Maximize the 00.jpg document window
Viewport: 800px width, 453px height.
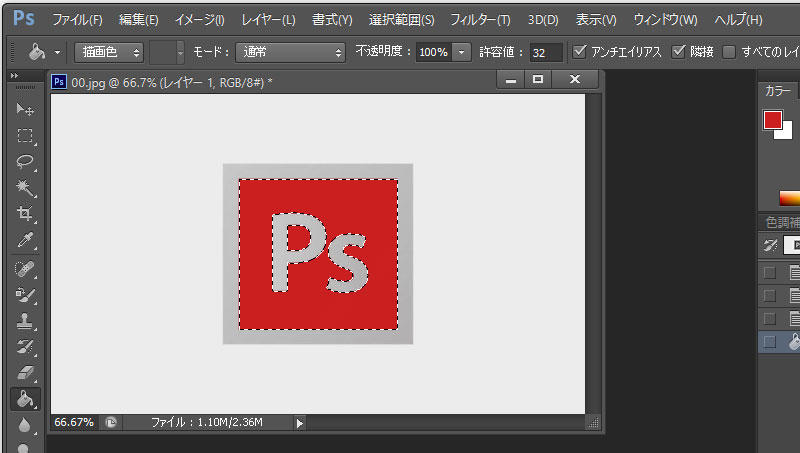pyautogui.click(x=538, y=80)
